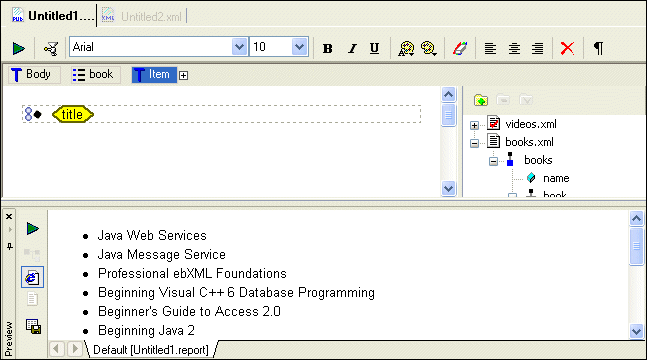
Task: Open the text color palette icon
Action: tap(406, 49)
